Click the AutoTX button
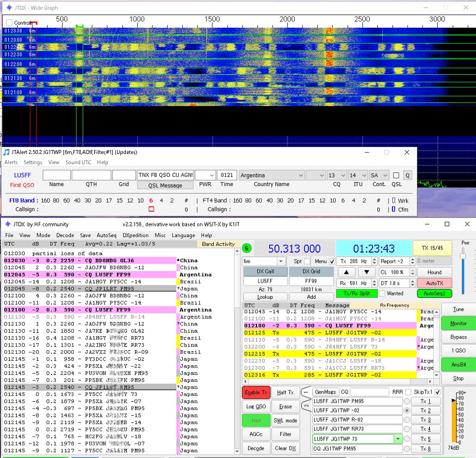Viewport: 476px width, 458px height. (434, 283)
